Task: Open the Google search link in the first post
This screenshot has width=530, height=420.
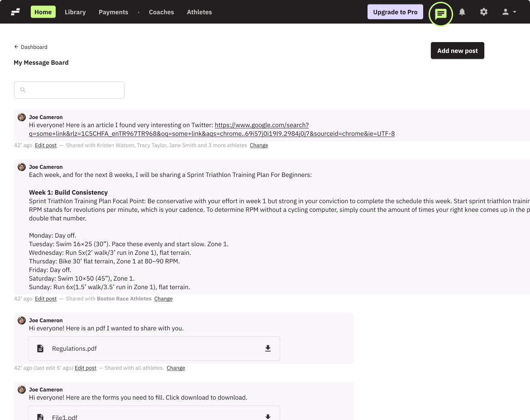Action: (x=262, y=124)
